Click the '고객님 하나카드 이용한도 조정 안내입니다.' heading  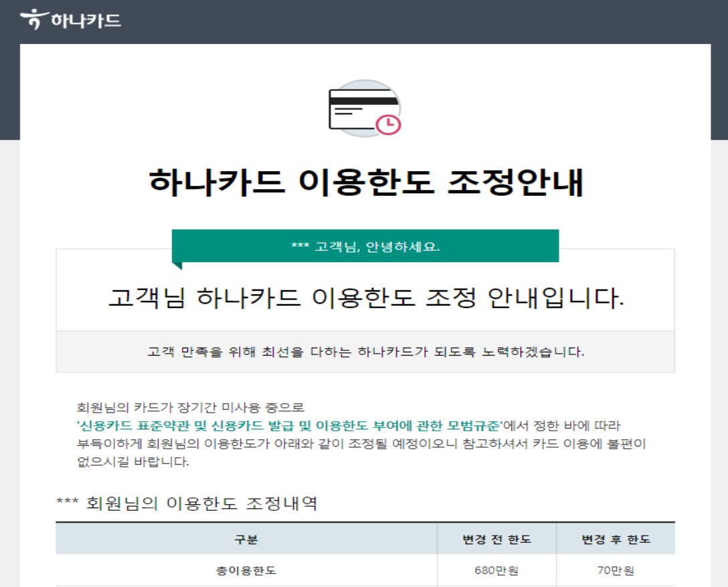[366, 298]
